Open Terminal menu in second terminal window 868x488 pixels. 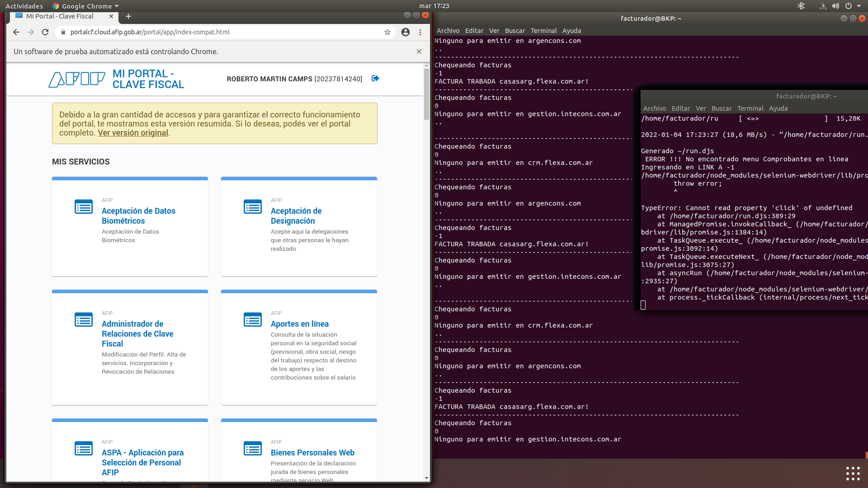click(750, 108)
